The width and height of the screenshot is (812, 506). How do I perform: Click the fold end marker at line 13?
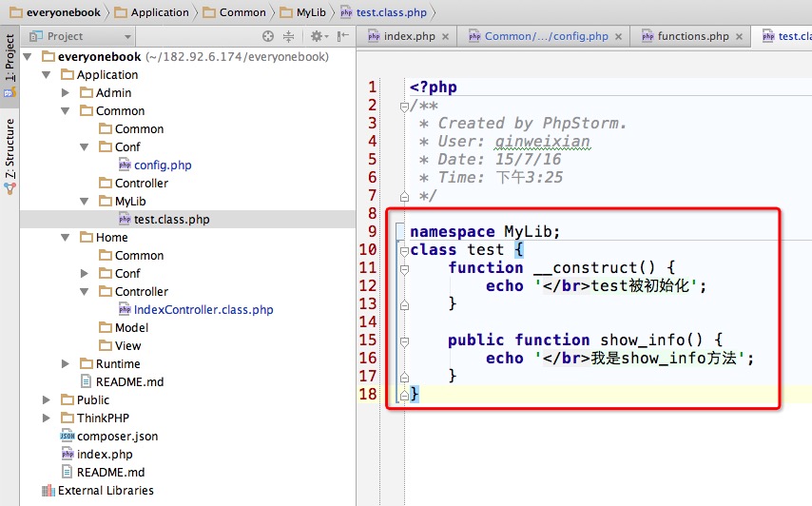[404, 304]
